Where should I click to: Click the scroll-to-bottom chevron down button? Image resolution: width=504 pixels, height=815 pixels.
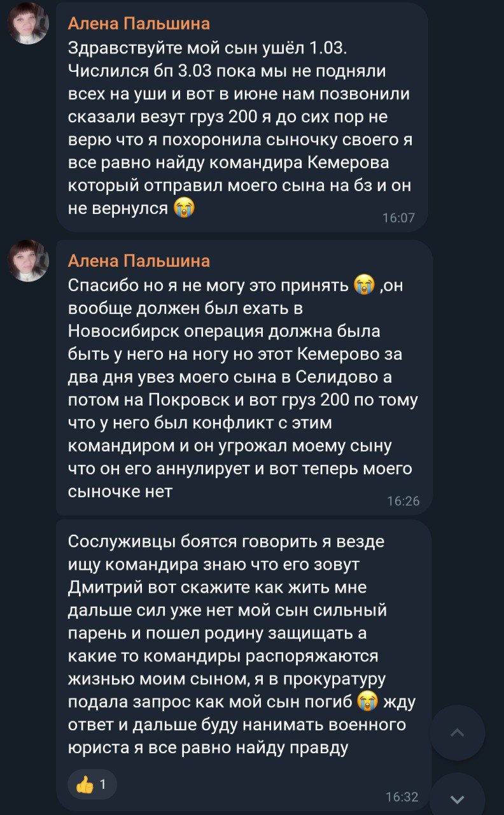pos(457,798)
